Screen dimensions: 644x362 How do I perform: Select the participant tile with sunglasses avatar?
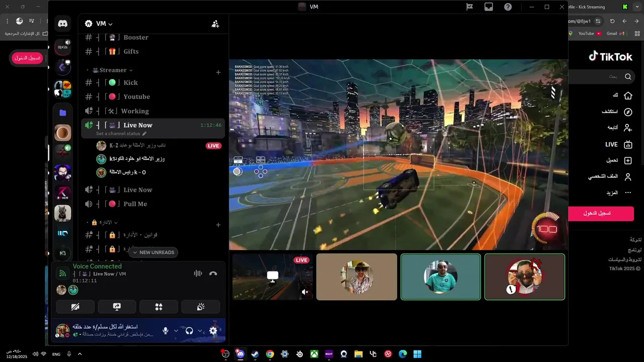point(525,277)
